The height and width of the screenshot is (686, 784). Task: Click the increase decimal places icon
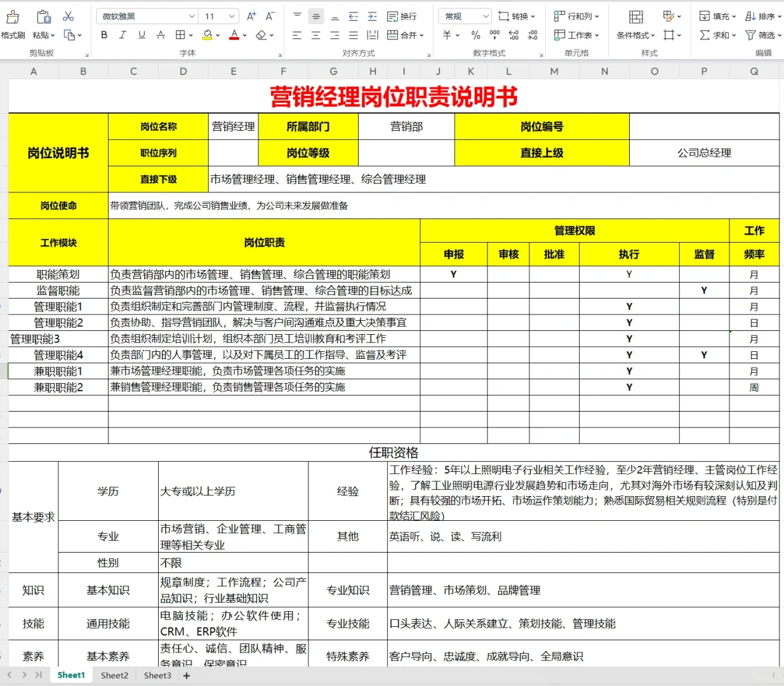[513, 36]
